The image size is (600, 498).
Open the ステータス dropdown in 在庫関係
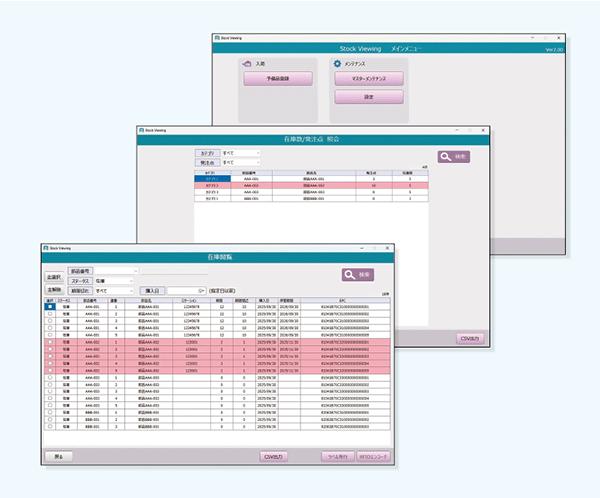pos(134,281)
